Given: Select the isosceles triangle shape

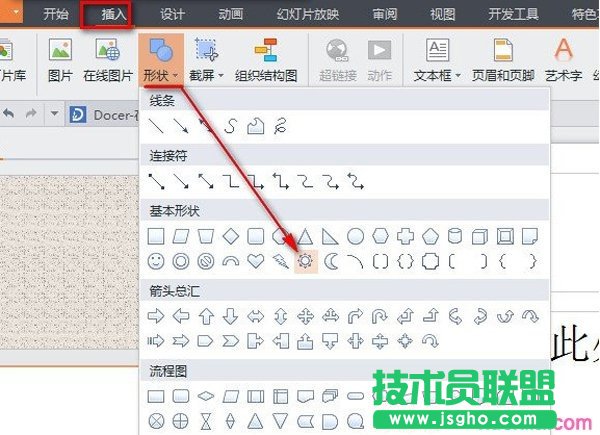Looking at the screenshot, I should (x=305, y=236).
